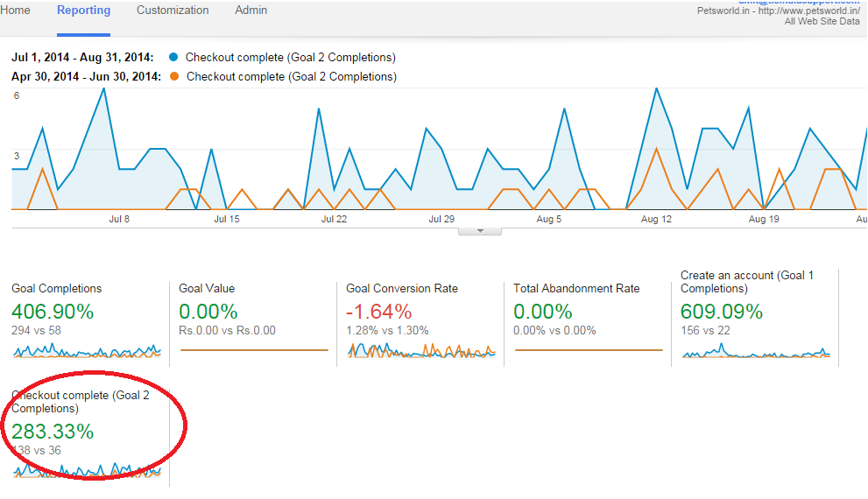Image resolution: width=868 pixels, height=499 pixels.
Task: Click 'Rs.0.00 vs Rs.0.00' text
Action: [227, 330]
